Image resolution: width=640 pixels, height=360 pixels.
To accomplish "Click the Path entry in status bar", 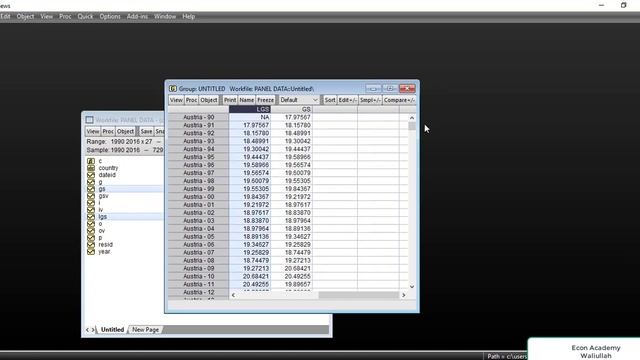I will pos(506,356).
